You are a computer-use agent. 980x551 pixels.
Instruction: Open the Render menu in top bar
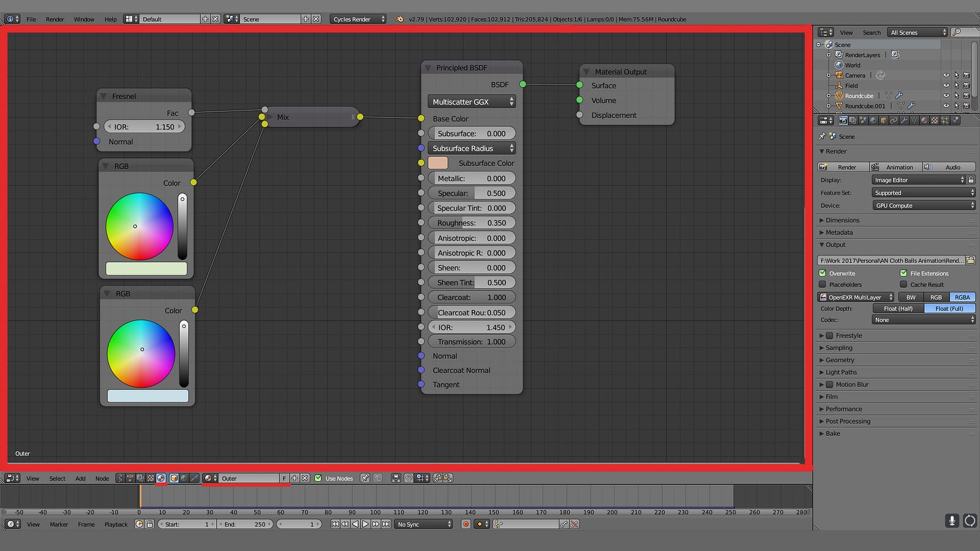pyautogui.click(x=55, y=19)
